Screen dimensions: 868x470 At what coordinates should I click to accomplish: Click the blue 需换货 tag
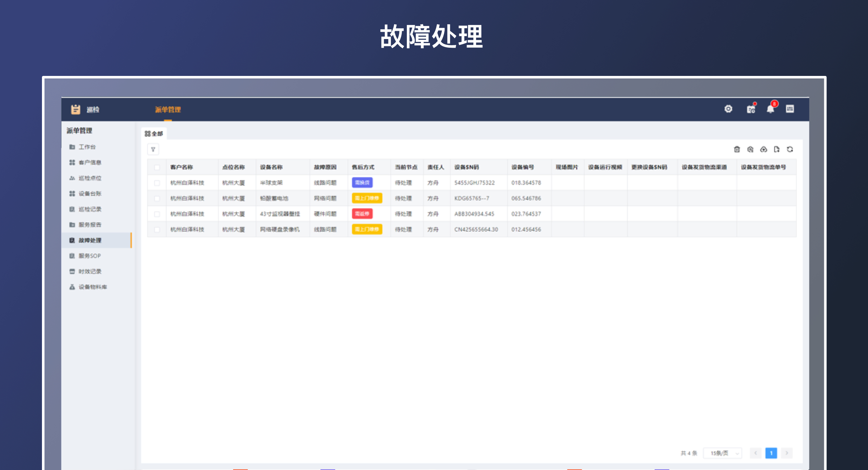362,183
